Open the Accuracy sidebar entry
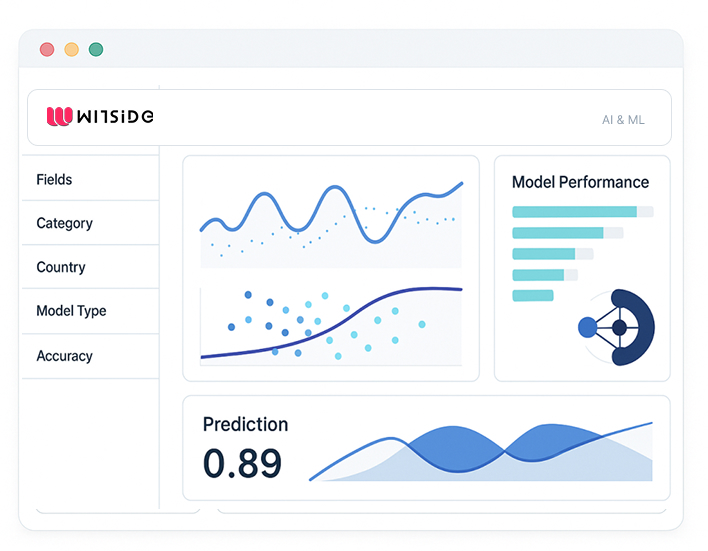This screenshot has height=551, width=708. click(91, 356)
